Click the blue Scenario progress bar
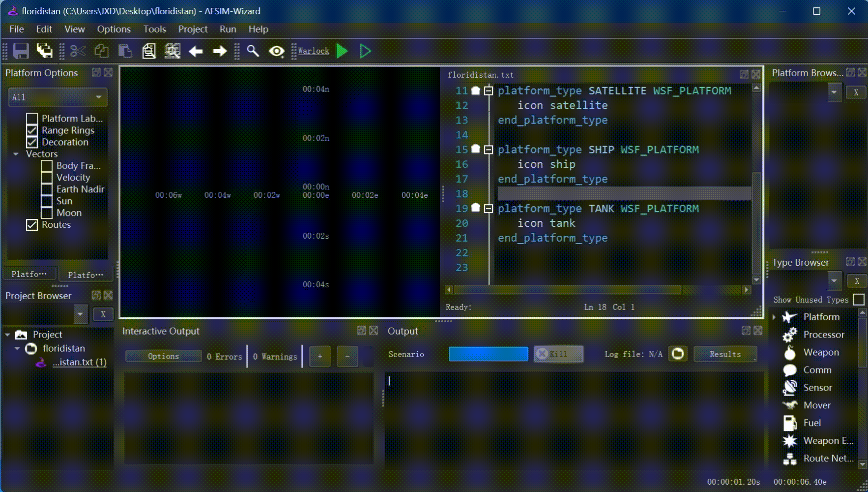The width and height of the screenshot is (868, 492). tap(488, 354)
